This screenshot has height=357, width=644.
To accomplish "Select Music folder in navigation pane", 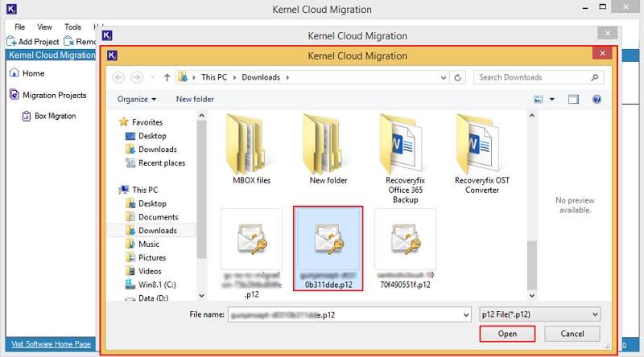I will (142, 244).
